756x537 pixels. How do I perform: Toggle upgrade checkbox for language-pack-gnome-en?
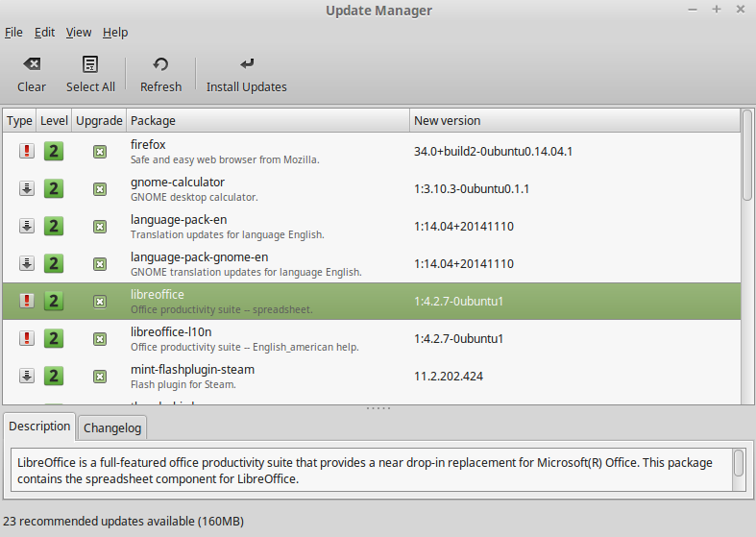click(x=100, y=264)
